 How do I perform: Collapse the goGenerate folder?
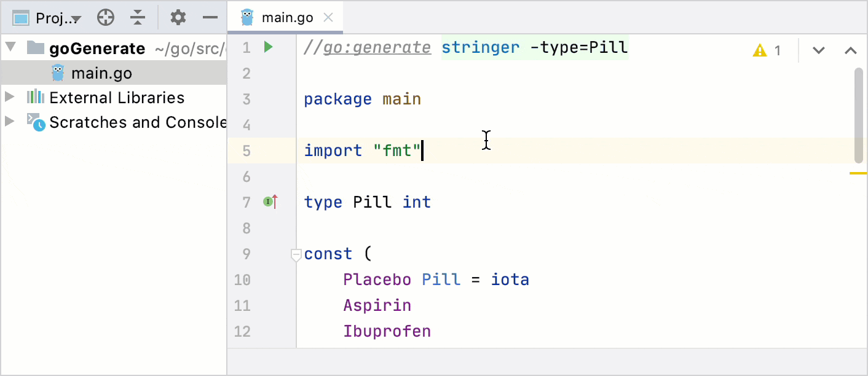click(x=10, y=48)
